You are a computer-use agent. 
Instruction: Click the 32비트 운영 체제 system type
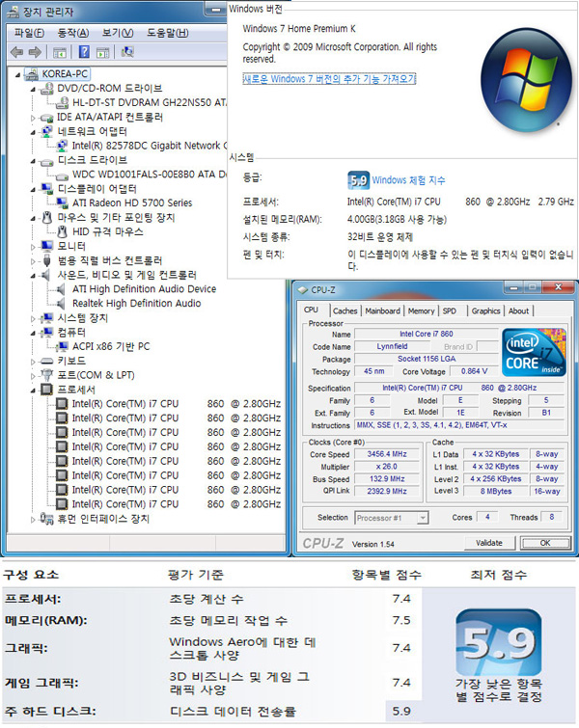click(379, 237)
